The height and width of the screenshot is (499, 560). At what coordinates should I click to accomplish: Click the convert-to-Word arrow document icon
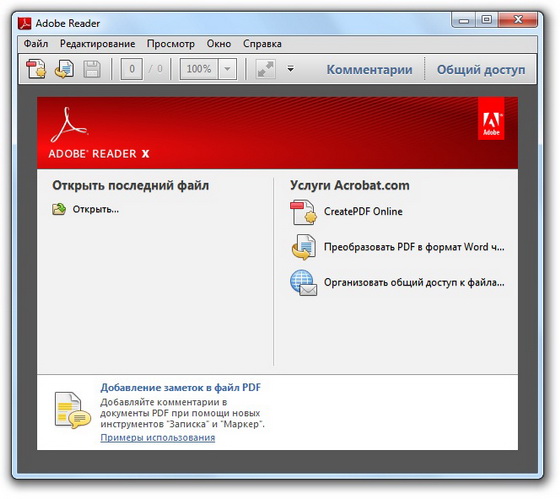pyautogui.click(x=303, y=247)
